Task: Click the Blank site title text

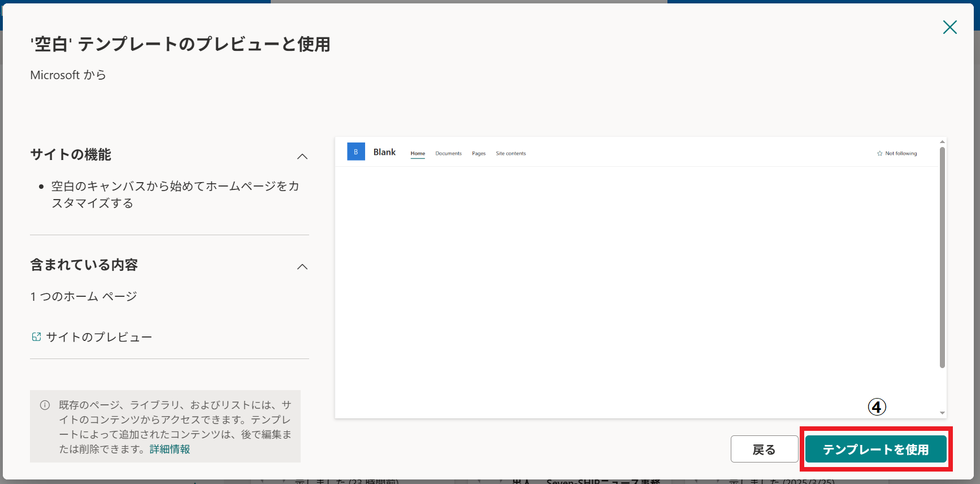Action: (384, 152)
